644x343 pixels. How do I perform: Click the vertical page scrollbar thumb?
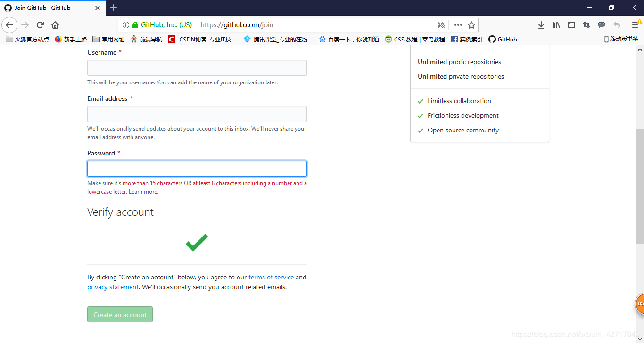(x=640, y=186)
